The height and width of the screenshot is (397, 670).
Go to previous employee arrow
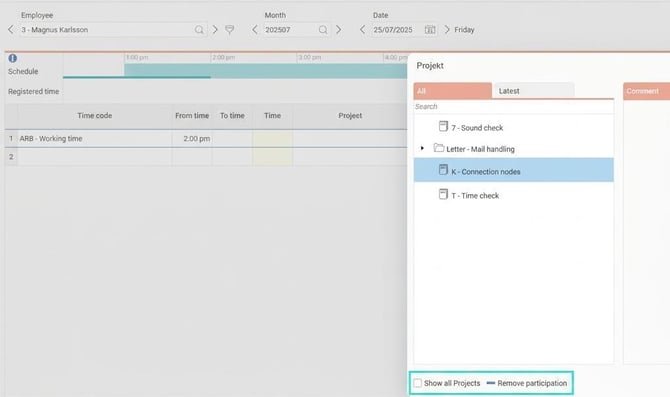tap(11, 29)
